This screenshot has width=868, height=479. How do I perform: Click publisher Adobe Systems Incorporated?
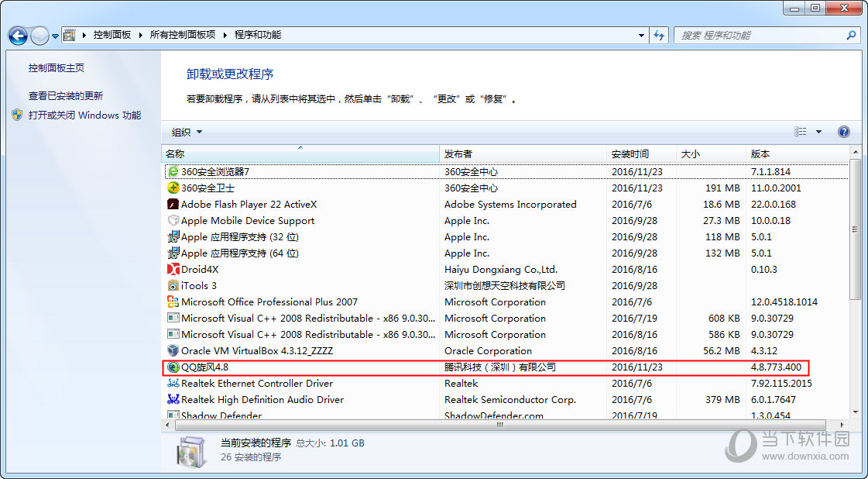pyautogui.click(x=509, y=205)
